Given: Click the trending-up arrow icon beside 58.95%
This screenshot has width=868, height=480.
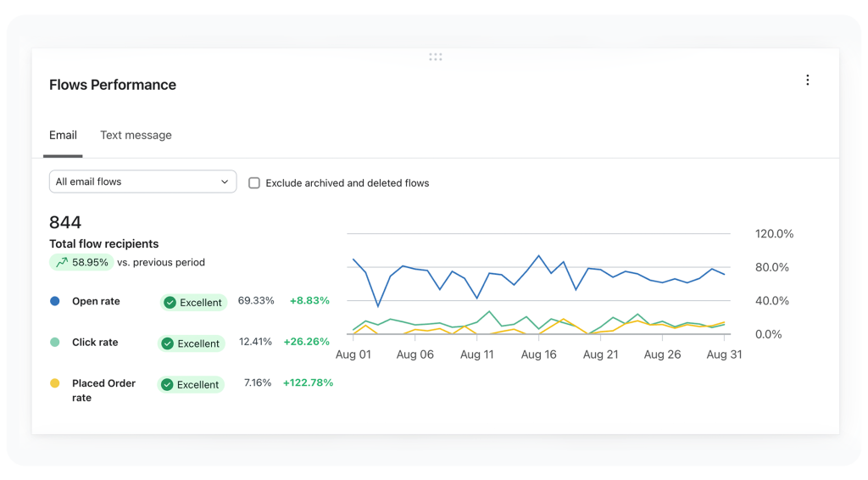Looking at the screenshot, I should pos(62,262).
